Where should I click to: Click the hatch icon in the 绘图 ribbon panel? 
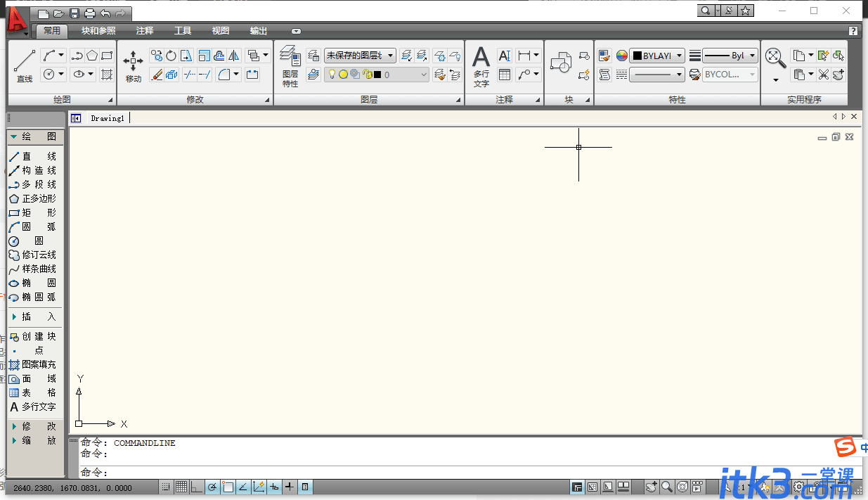(x=107, y=74)
